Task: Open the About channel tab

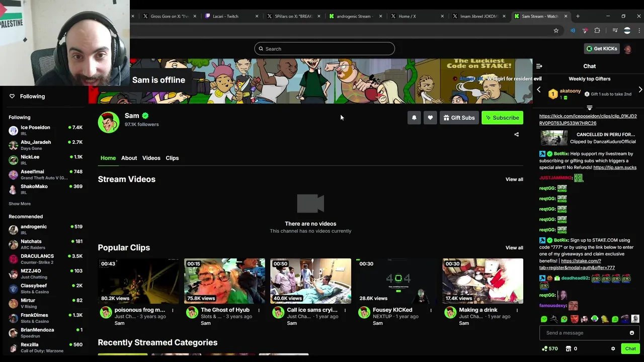Action: coord(129,158)
